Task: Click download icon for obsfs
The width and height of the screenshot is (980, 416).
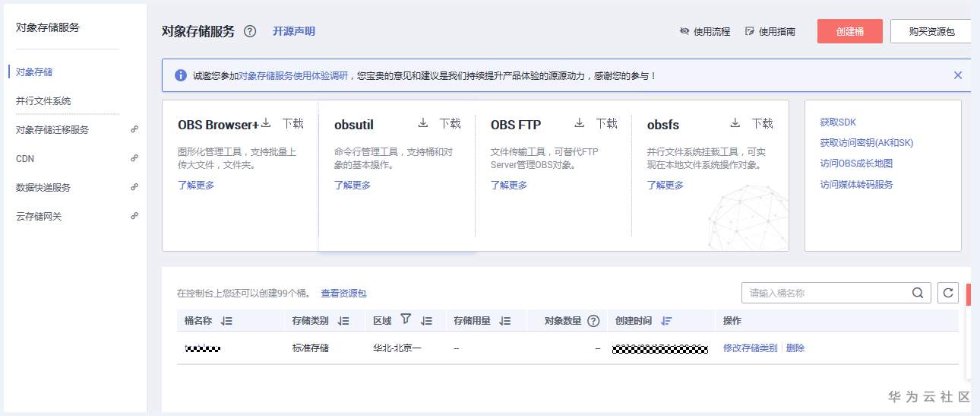Action: click(735, 123)
